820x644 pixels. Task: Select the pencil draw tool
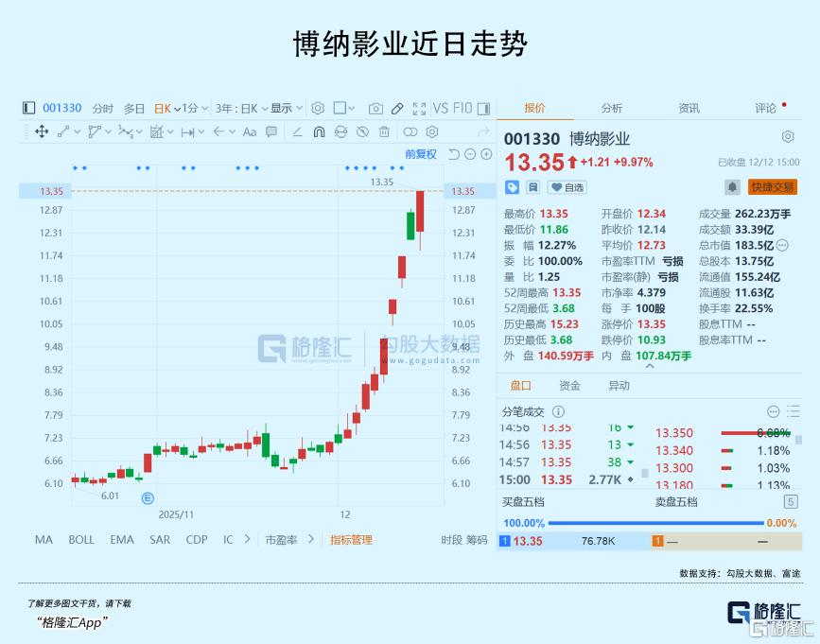[397, 109]
